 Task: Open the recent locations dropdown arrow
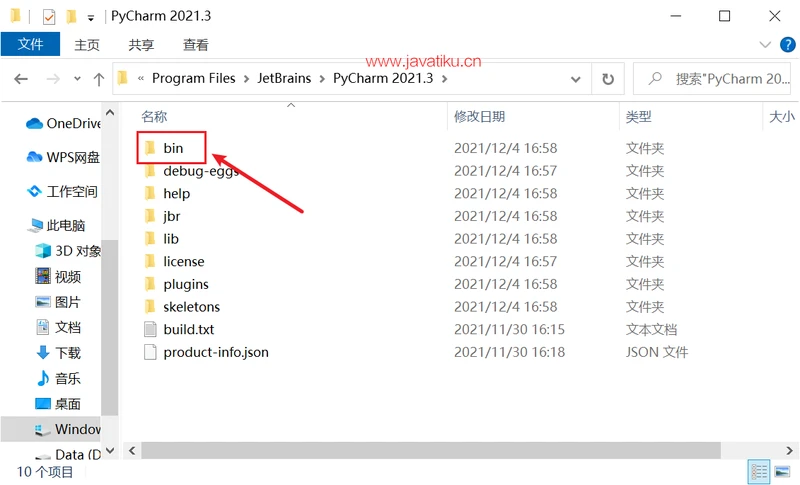pos(76,79)
